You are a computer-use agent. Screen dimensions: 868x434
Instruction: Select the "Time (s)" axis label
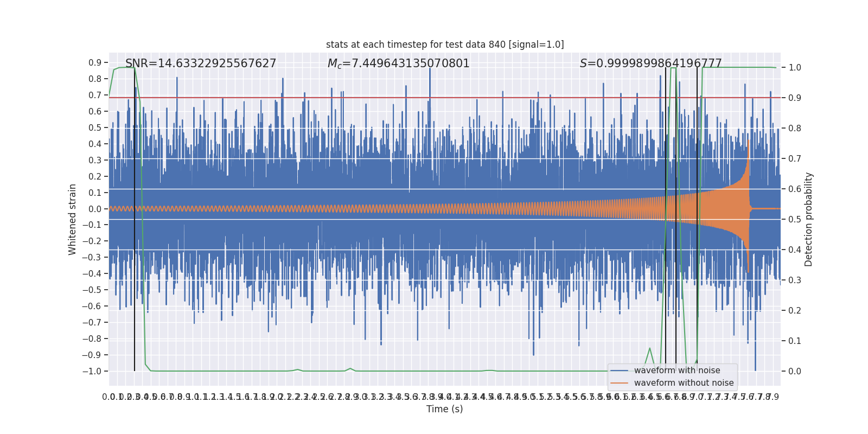tap(445, 409)
